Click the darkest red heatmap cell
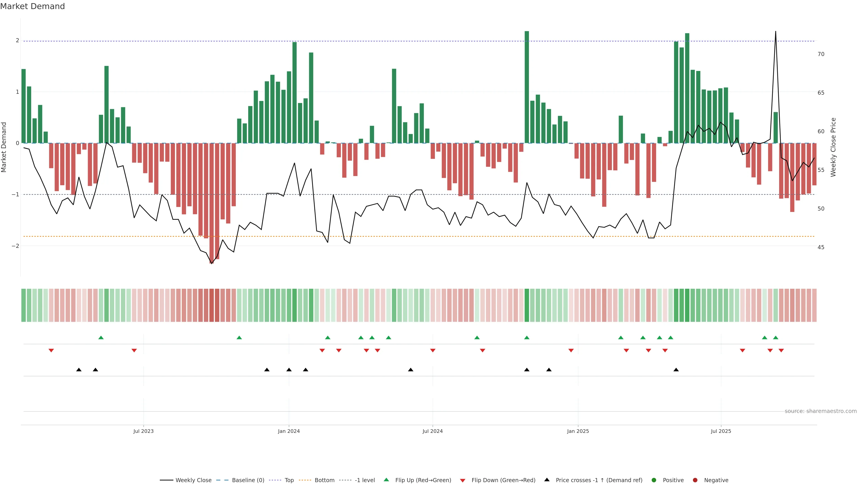Image resolution: width=868 pixels, height=488 pixels. [212, 305]
